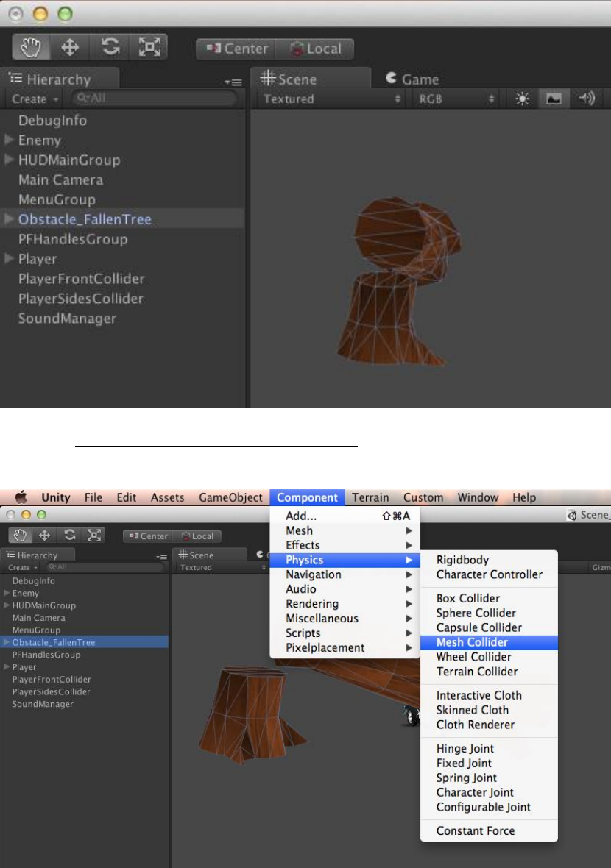Select the Hierarchy tab in upper window

tap(59, 79)
